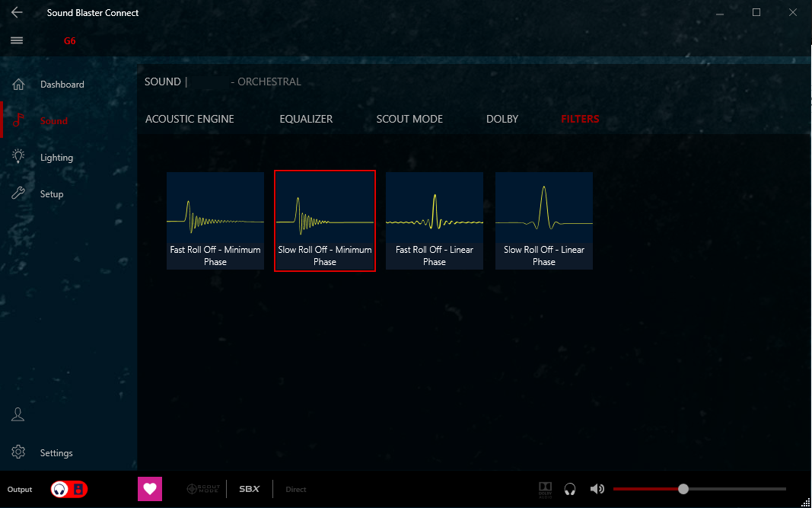Open the Lighting bulb icon
812x508 pixels.
18,157
